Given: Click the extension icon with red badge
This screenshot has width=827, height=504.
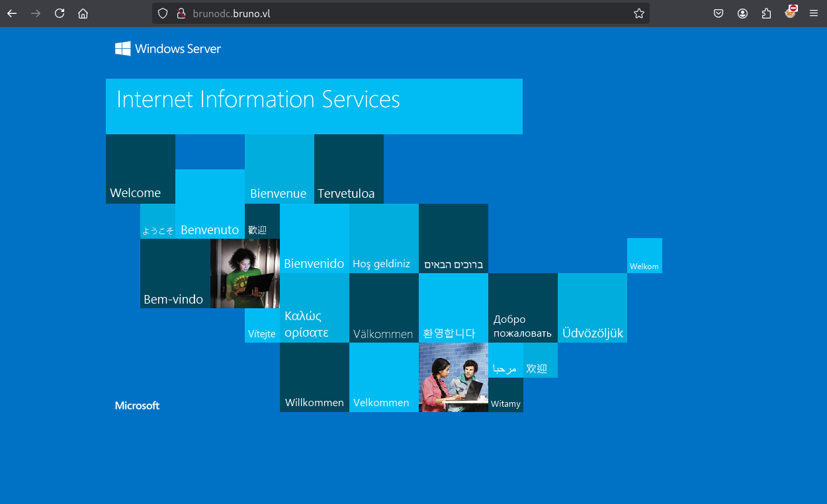Looking at the screenshot, I should [790, 12].
